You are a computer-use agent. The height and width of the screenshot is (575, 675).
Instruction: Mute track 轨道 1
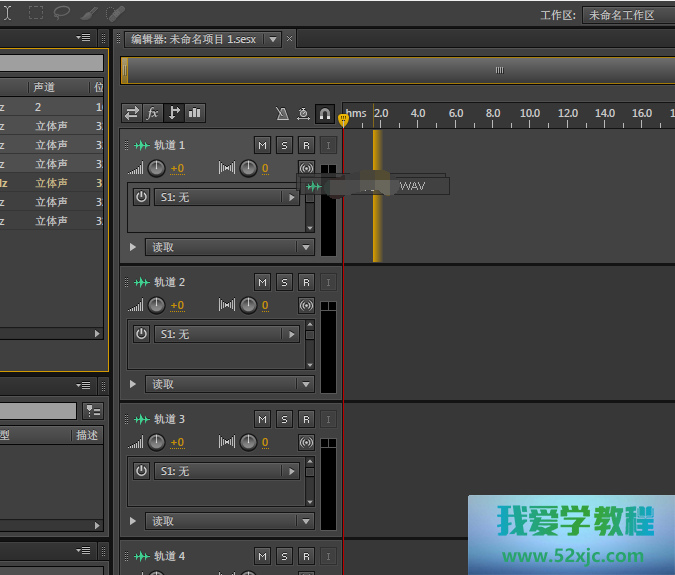tap(262, 146)
